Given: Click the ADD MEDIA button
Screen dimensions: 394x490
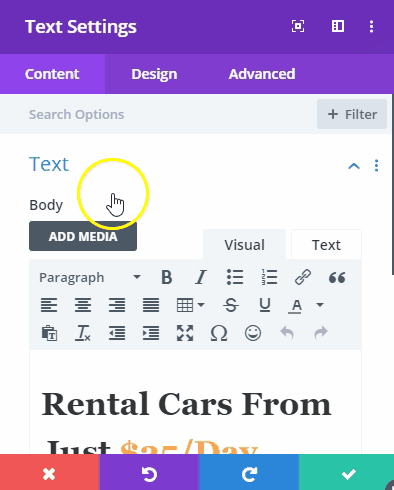Looking at the screenshot, I should (83, 236).
